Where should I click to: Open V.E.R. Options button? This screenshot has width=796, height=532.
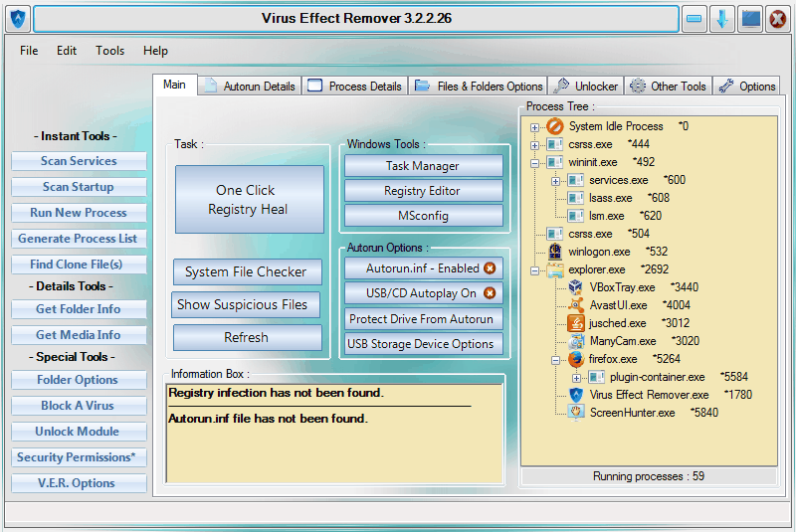(79, 483)
